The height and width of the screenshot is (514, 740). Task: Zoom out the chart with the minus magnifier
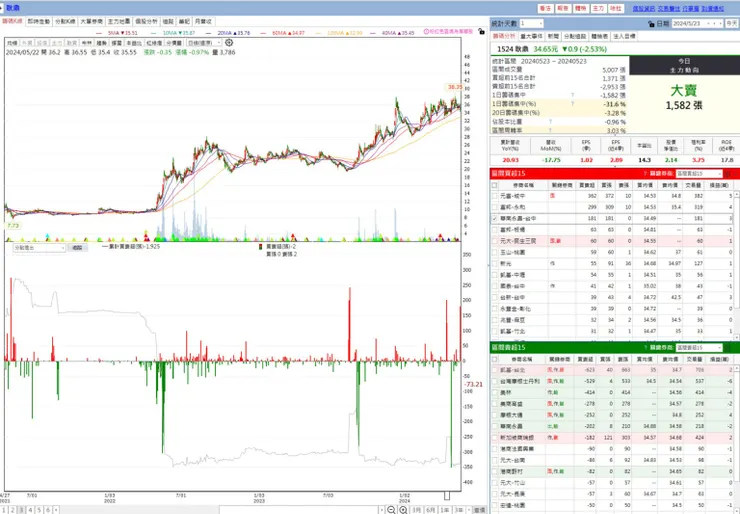391,510
